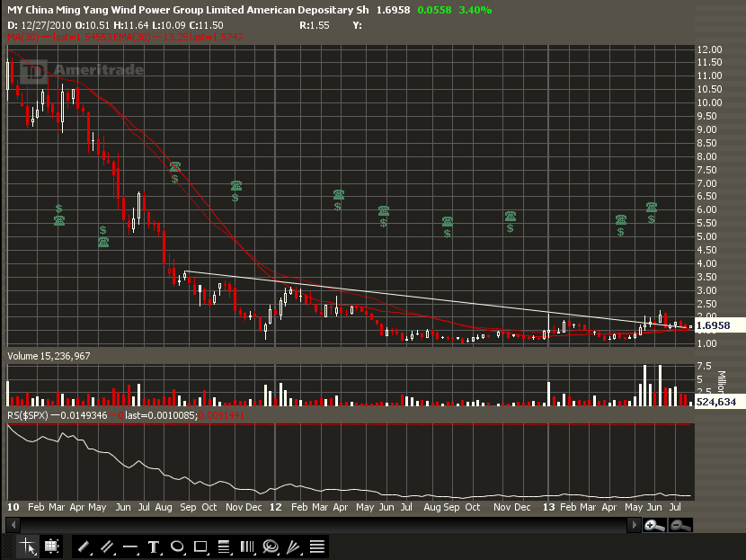Image resolution: width=746 pixels, height=560 pixels.
Task: Select the ellipse drawing tool
Action: pyautogui.click(x=177, y=547)
